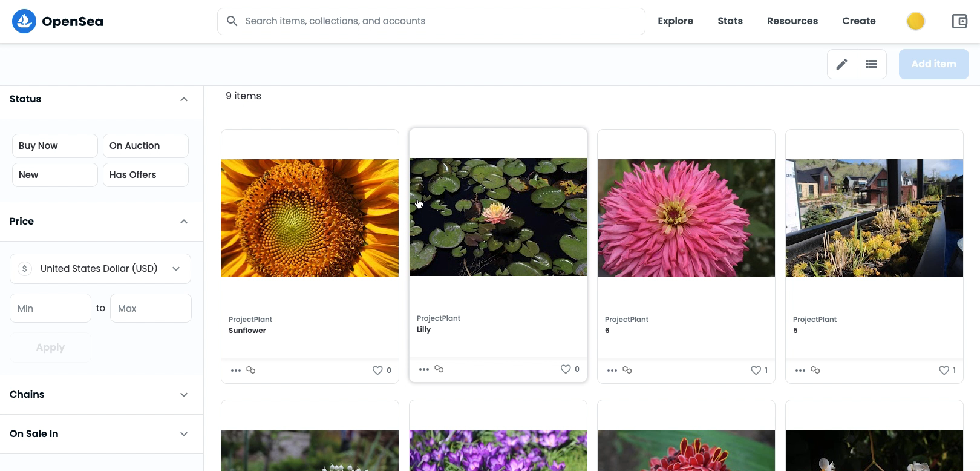
Task: Click the dollar sign currency icon
Action: (25, 269)
